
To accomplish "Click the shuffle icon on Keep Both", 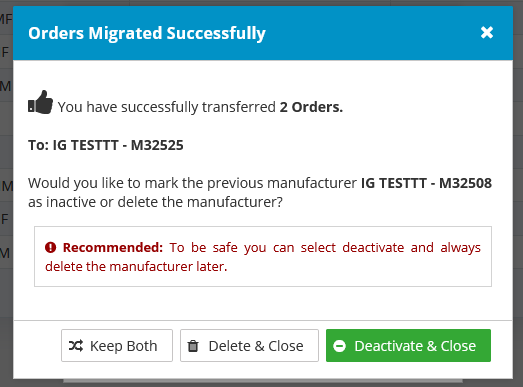I will click(76, 346).
